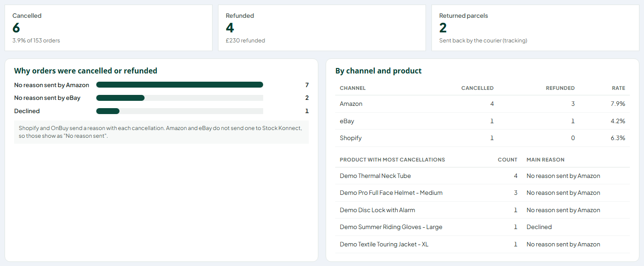Screen dimensions: 644x266
Task: Click 'Sent back by the courier (tracking)' text
Action: [483, 41]
